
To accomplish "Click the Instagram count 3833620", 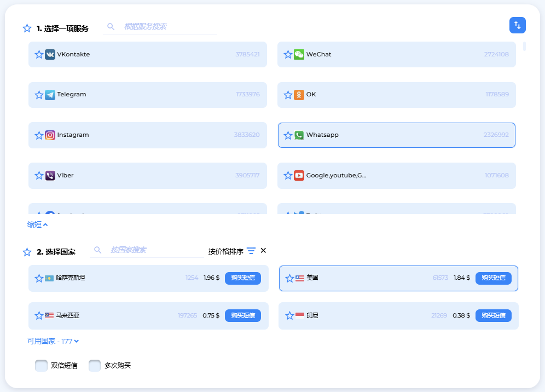I will pyautogui.click(x=247, y=135).
